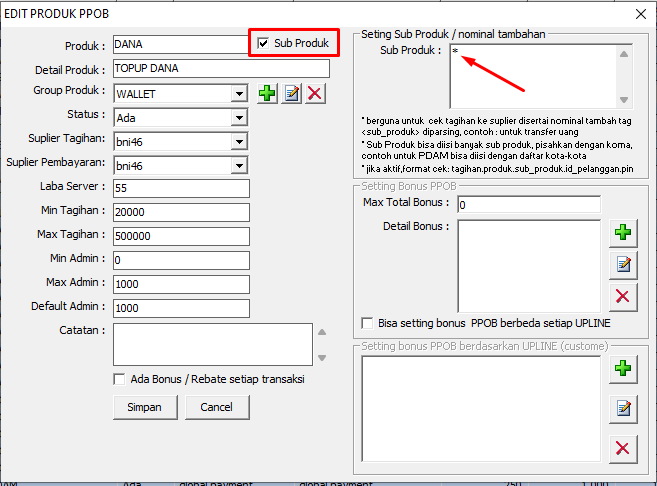Viewport: 657px width, 486px height.
Task: Add a new Detail Bonus entry
Action: [623, 232]
